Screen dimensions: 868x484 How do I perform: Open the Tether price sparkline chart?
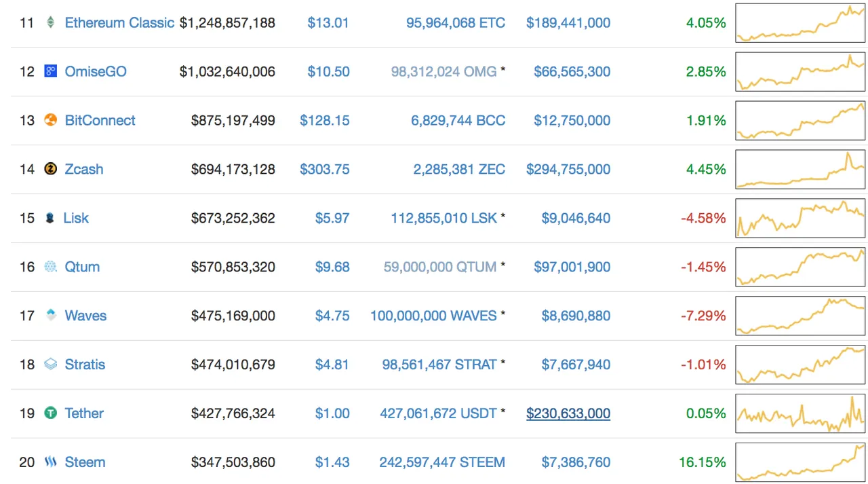[x=801, y=413]
